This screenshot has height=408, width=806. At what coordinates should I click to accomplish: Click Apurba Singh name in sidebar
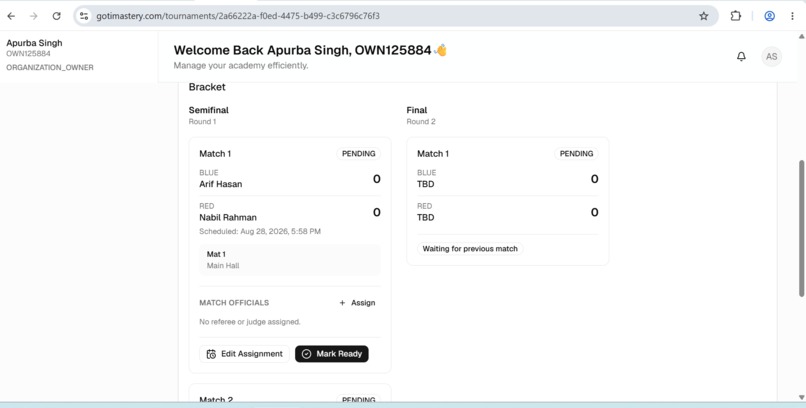pyautogui.click(x=34, y=43)
